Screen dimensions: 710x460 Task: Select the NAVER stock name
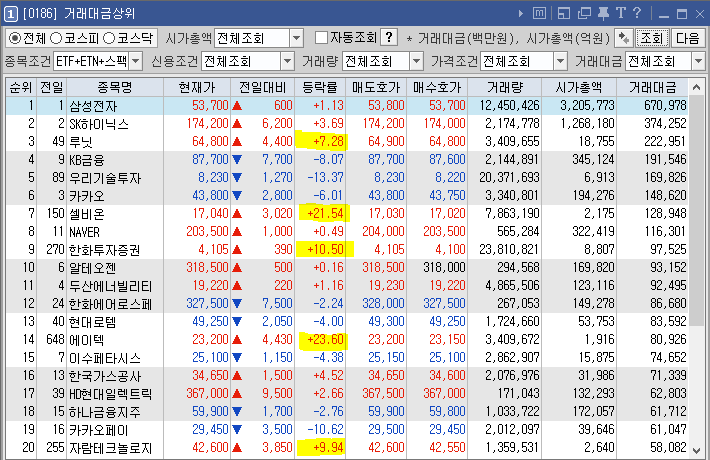click(84, 232)
